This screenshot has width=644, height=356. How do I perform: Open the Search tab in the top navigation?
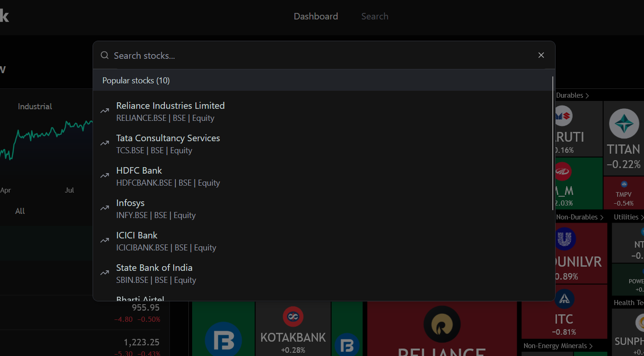pos(375,16)
